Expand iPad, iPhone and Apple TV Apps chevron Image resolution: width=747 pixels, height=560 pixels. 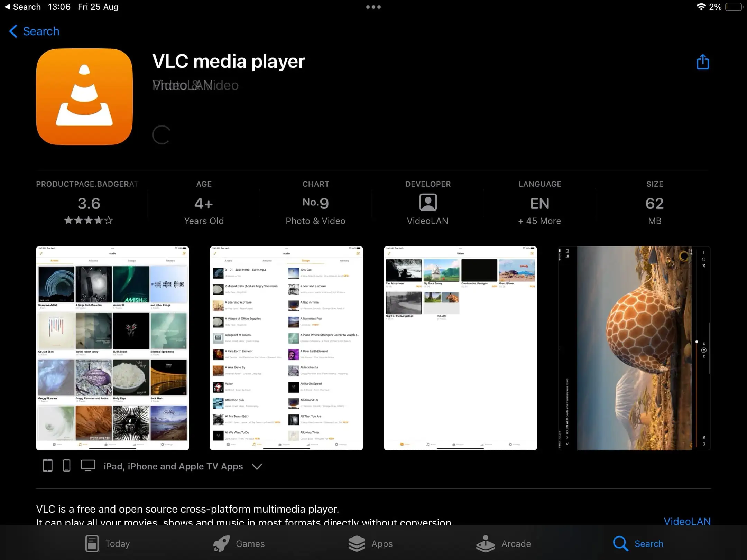(x=257, y=466)
